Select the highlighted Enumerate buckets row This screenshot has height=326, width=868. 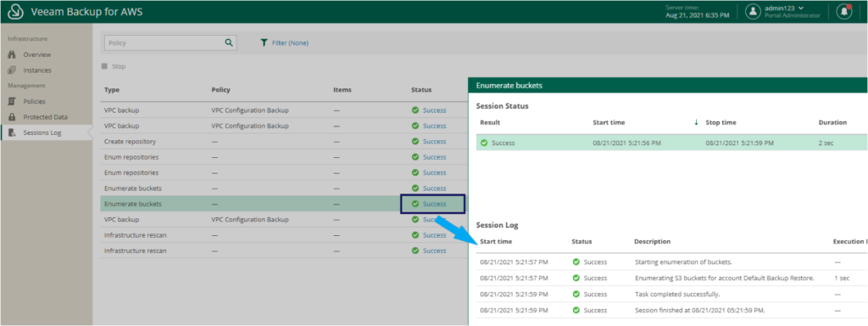tap(284, 204)
